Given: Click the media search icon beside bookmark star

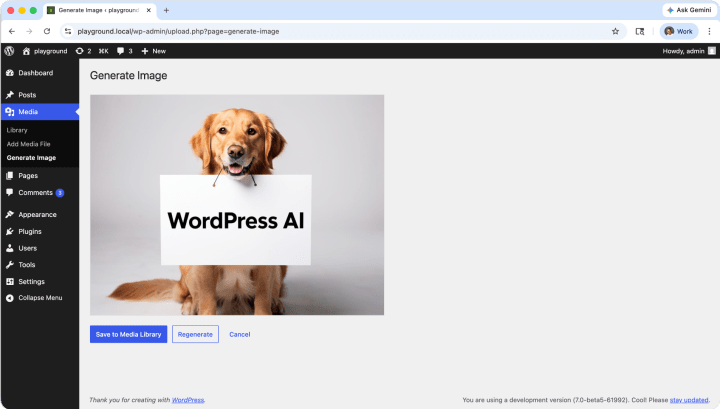Looking at the screenshot, I should (640, 31).
